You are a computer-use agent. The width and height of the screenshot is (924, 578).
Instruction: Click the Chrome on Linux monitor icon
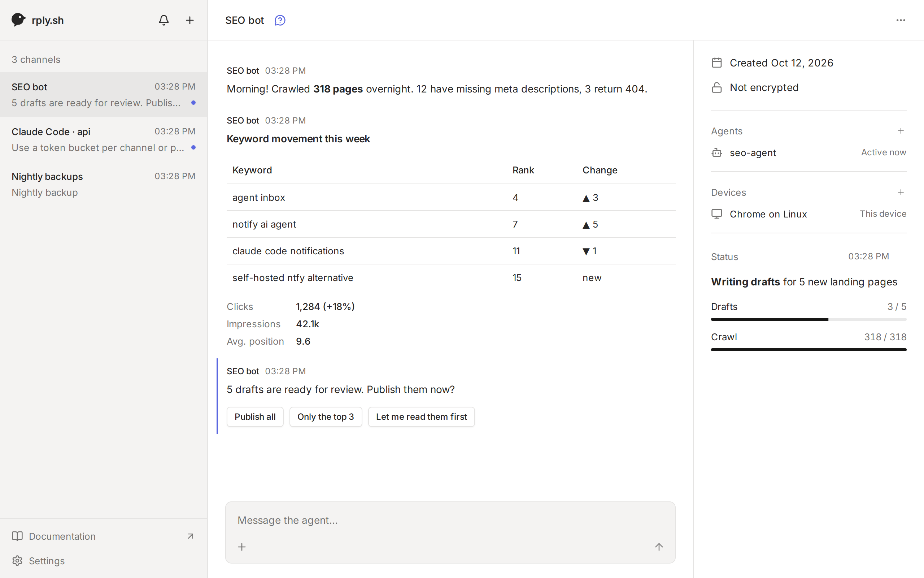717,214
